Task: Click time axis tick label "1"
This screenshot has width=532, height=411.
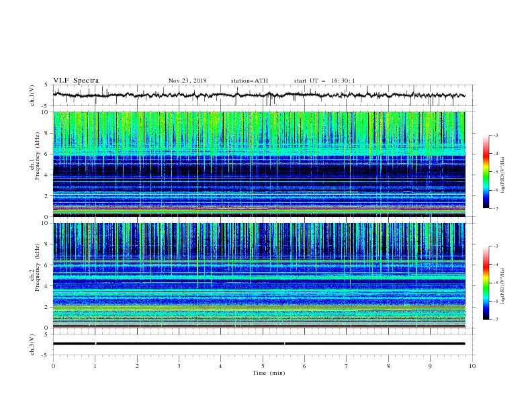Action: coord(95,366)
